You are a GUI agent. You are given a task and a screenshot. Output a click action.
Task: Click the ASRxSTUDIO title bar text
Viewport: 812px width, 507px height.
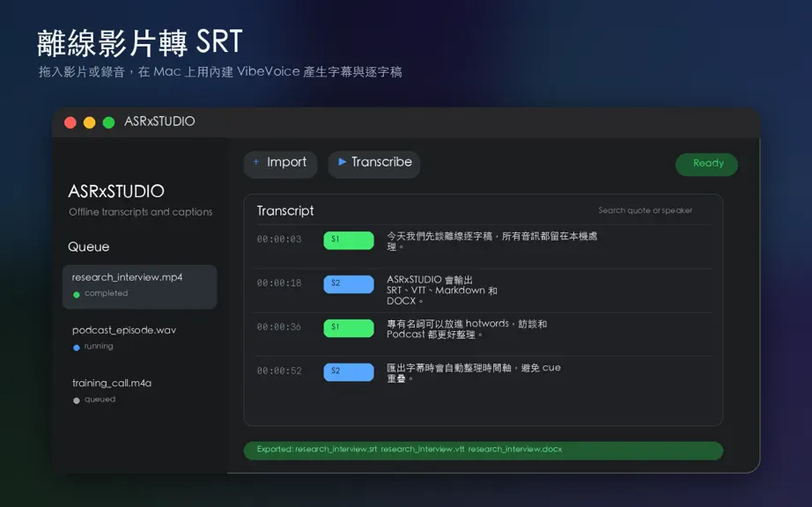(159, 121)
